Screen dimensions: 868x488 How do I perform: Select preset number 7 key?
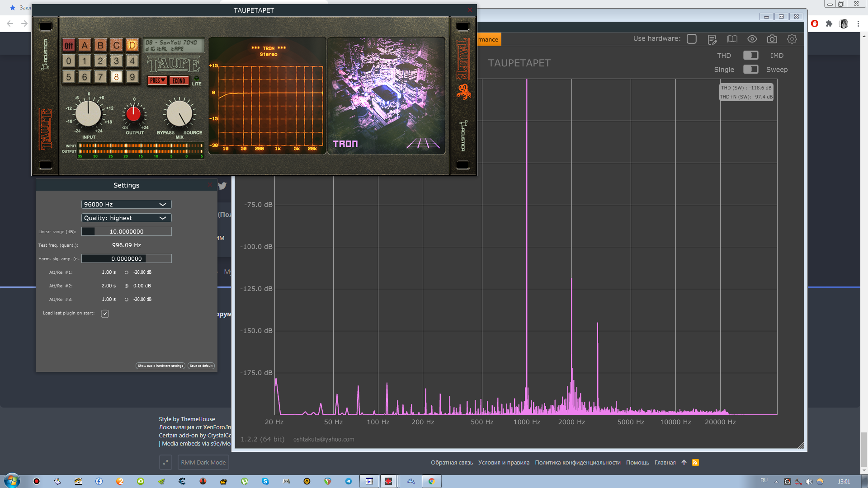click(x=100, y=77)
